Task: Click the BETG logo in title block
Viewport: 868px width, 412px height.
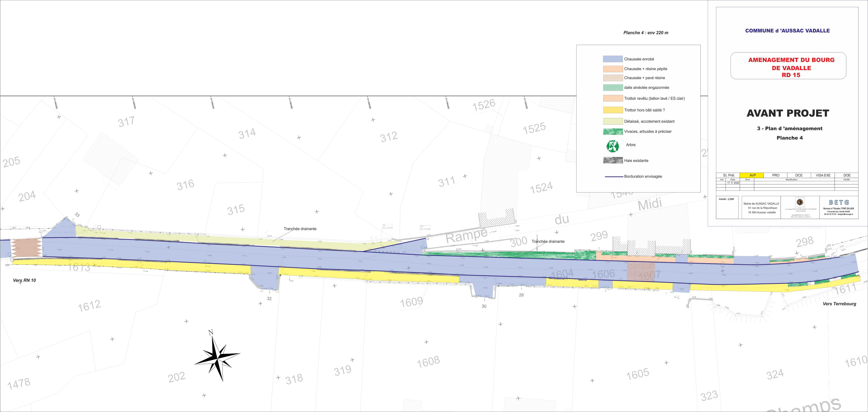Action: (x=839, y=203)
